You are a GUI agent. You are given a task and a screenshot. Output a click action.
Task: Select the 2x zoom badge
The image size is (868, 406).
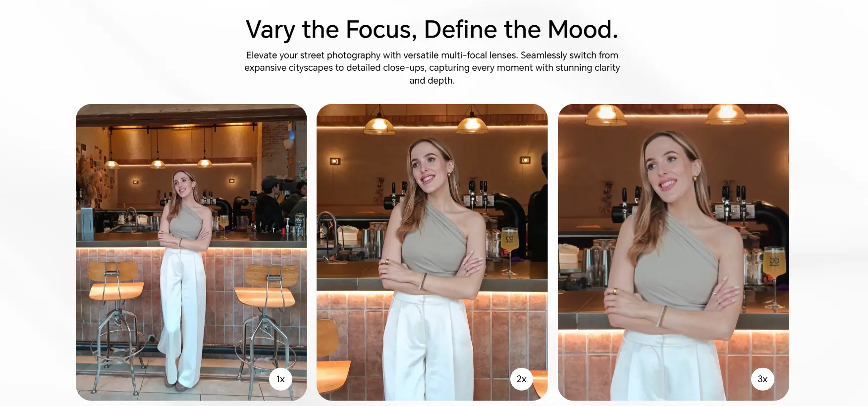point(522,379)
